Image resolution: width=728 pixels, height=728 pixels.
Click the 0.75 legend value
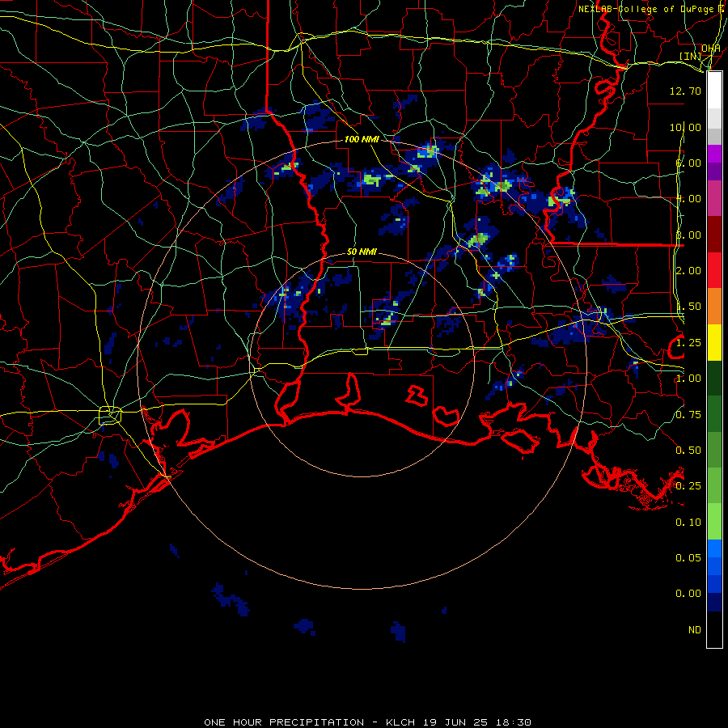coord(688,415)
